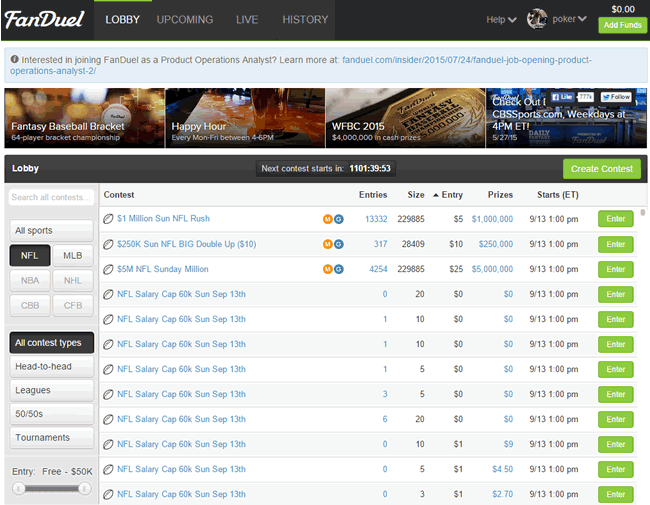650x505 pixels.
Task: Click orange M badge on $1 Million Sun NFL Rush
Action: coord(327,219)
